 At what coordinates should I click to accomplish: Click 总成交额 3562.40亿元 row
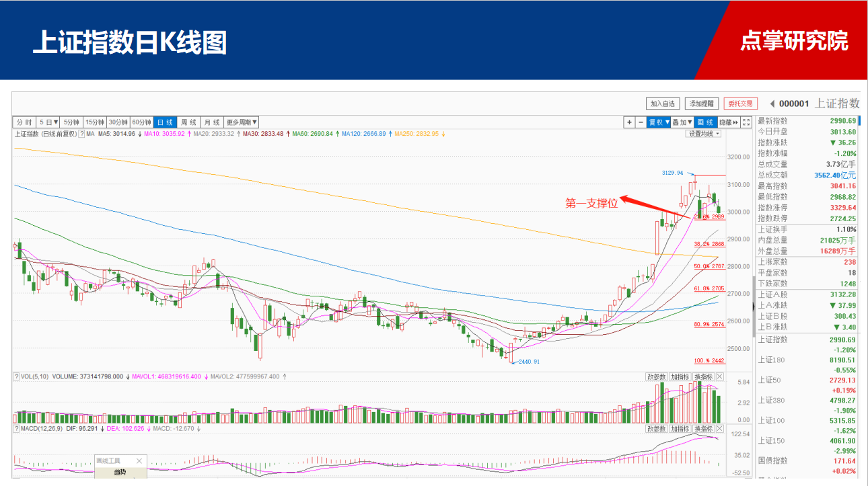point(807,175)
